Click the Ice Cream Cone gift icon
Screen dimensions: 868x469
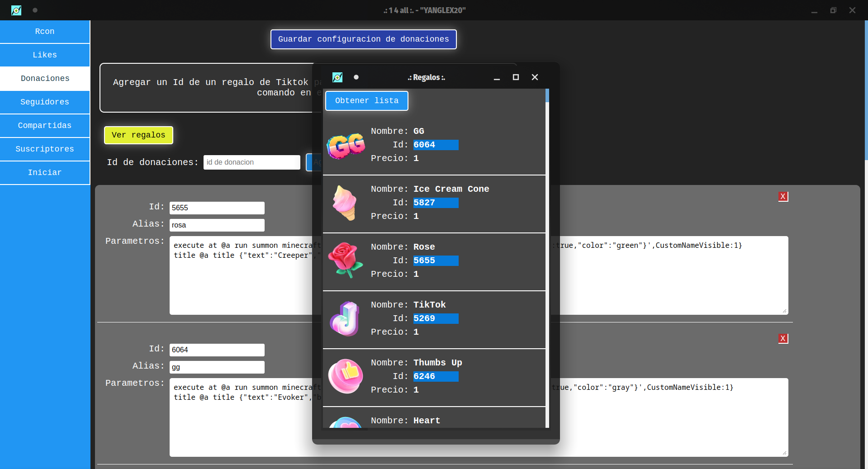pyautogui.click(x=345, y=203)
